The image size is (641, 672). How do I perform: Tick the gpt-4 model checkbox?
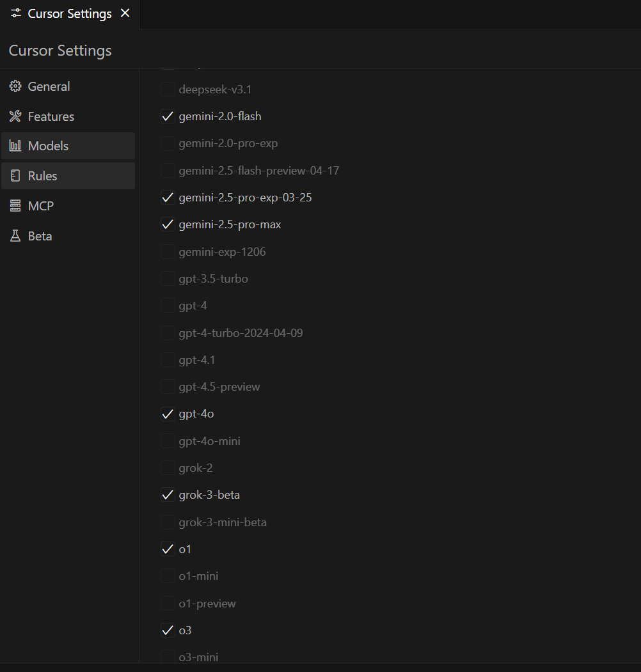(168, 306)
